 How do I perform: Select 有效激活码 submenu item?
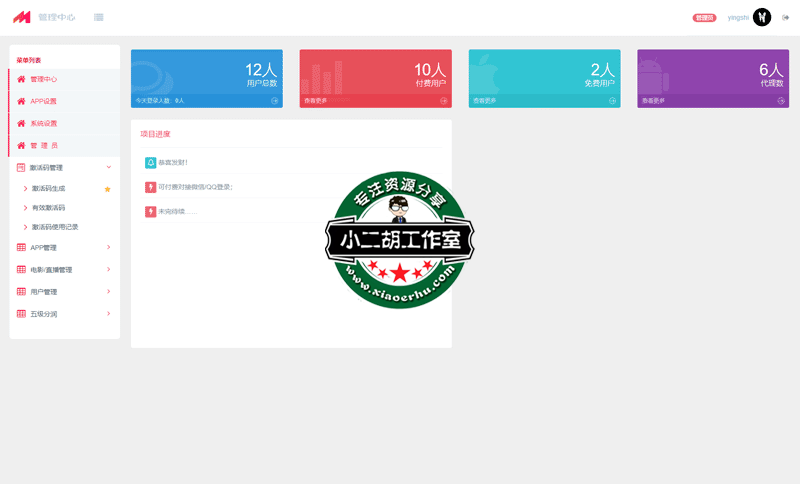click(48, 208)
